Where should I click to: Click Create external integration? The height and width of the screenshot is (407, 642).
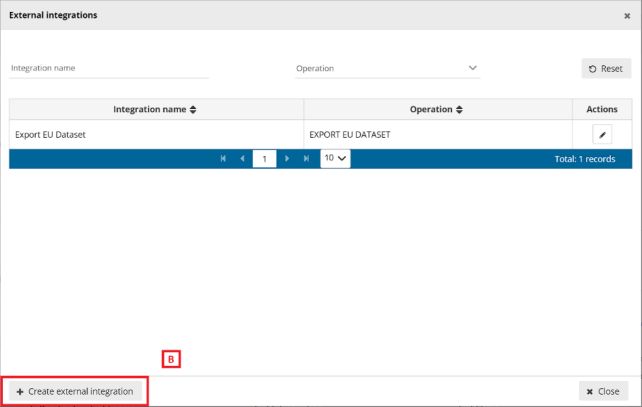(x=75, y=391)
